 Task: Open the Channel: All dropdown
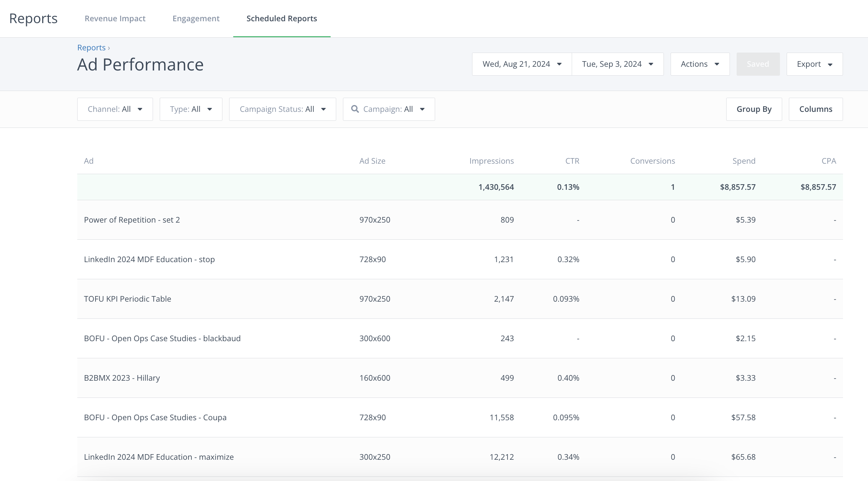115,109
